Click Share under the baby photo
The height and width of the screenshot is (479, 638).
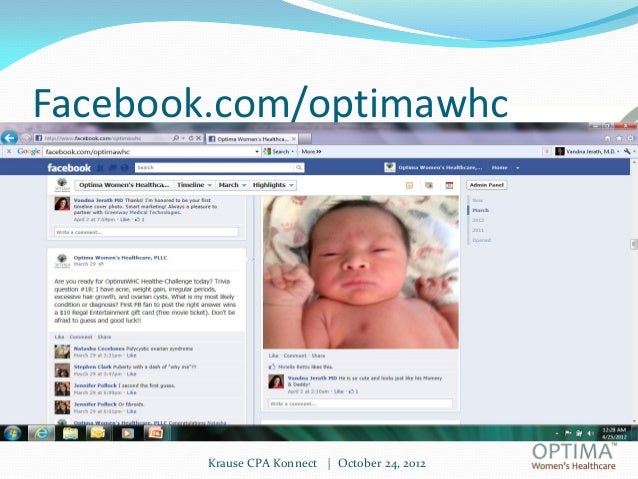click(318, 356)
